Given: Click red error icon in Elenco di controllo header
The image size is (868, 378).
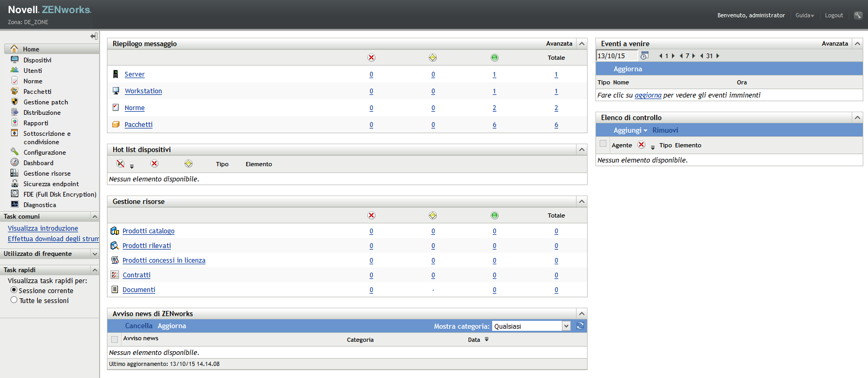Looking at the screenshot, I should pos(641,145).
